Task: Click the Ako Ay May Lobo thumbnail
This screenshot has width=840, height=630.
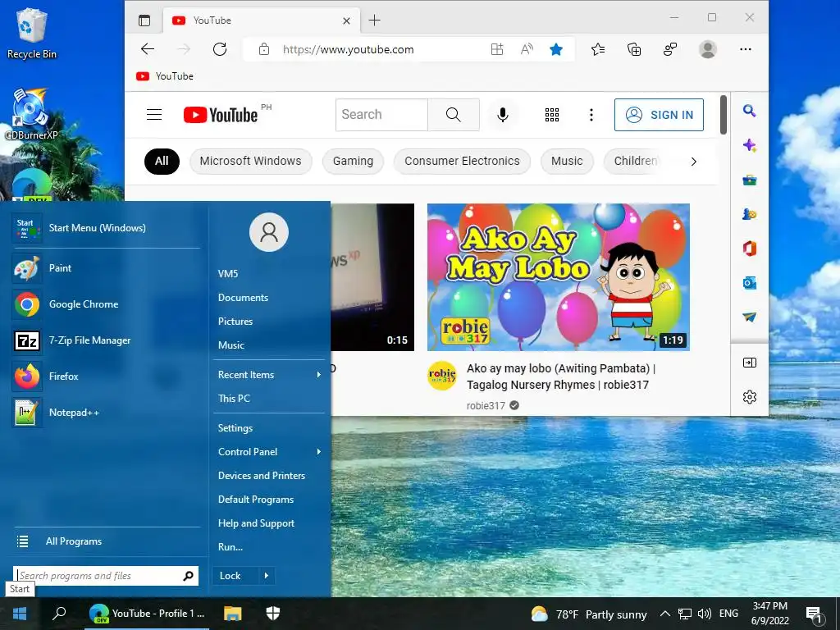Action: point(558,277)
